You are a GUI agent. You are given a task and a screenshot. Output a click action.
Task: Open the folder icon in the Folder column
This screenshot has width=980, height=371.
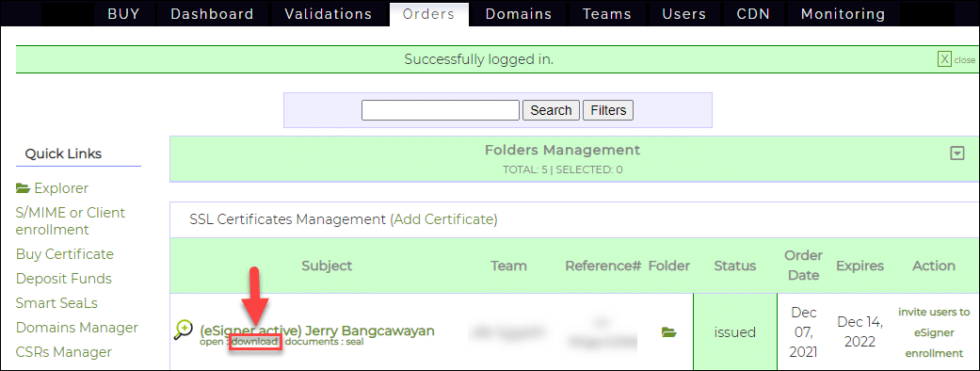[668, 332]
